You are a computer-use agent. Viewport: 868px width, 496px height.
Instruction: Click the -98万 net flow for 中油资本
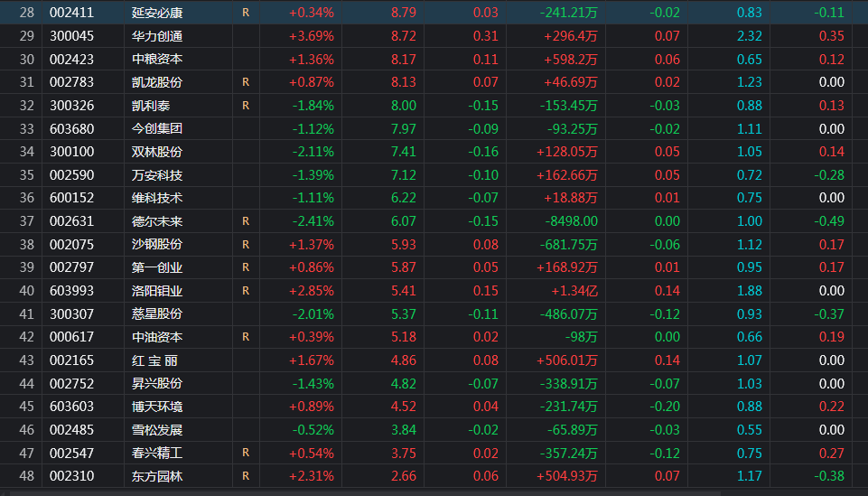[582, 337]
